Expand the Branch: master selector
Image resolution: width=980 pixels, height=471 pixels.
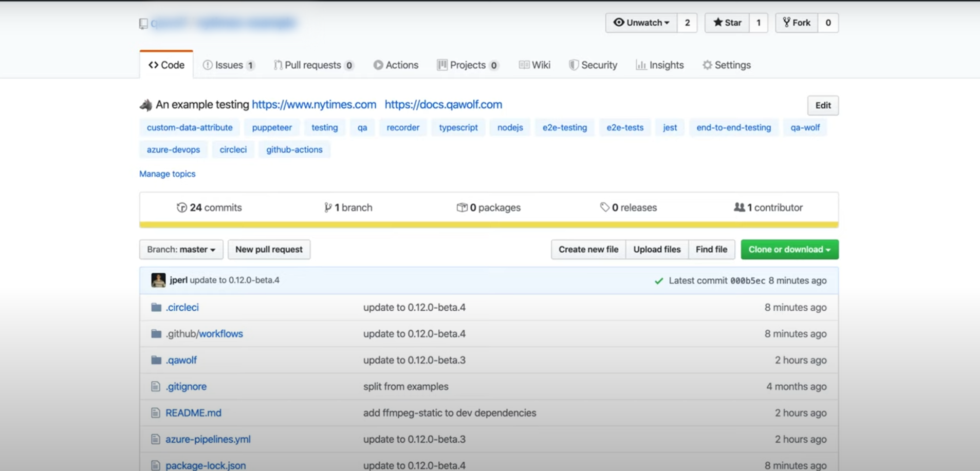pos(181,250)
